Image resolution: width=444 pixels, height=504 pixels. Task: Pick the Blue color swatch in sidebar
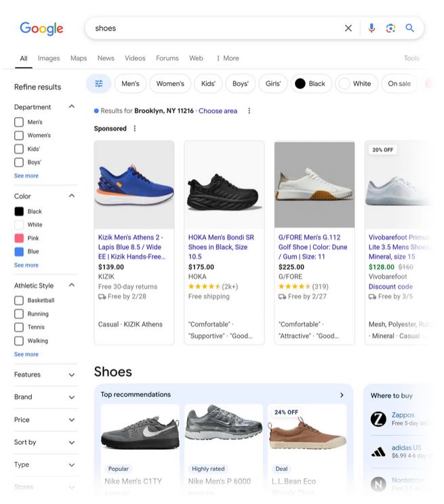click(19, 252)
